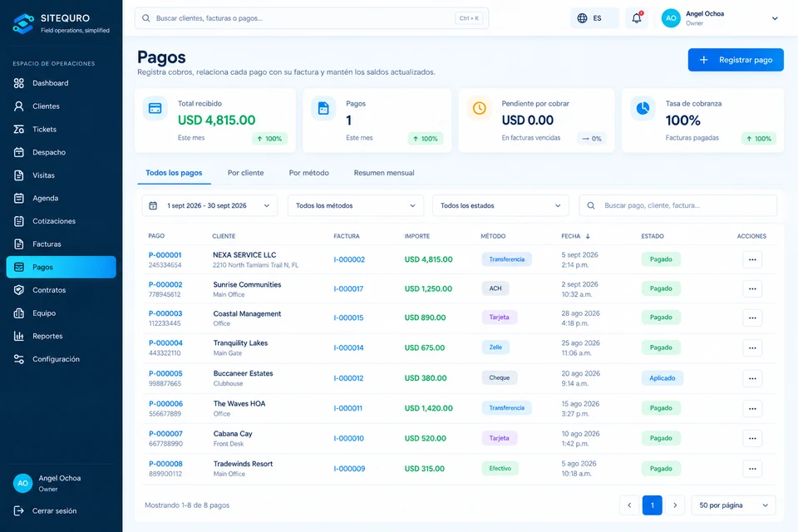Click the Total recibido card icon
The height and width of the screenshot is (532, 798).
[155, 108]
